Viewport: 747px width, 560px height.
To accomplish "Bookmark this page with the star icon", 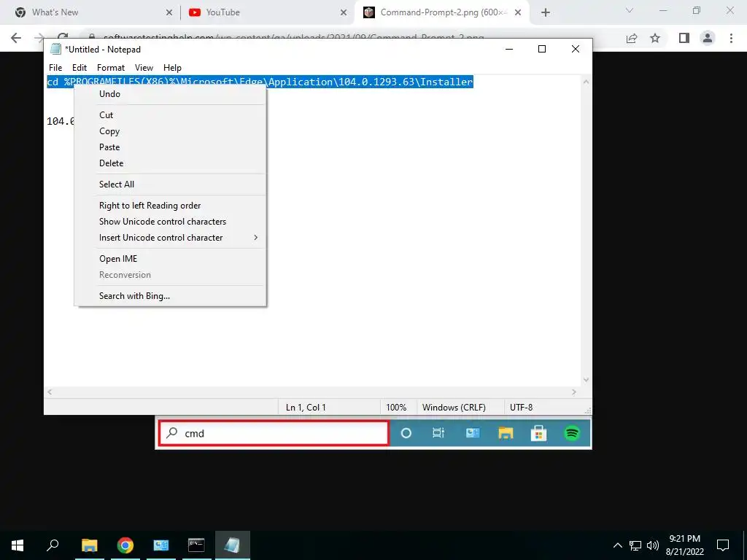I will click(655, 38).
